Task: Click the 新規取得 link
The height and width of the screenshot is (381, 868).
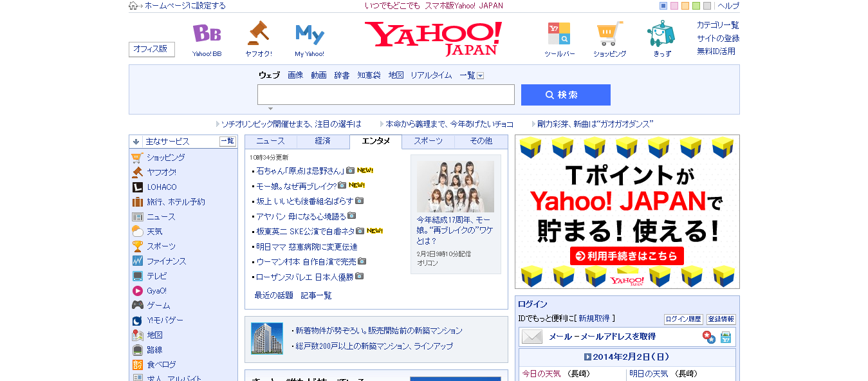Action: [594, 319]
